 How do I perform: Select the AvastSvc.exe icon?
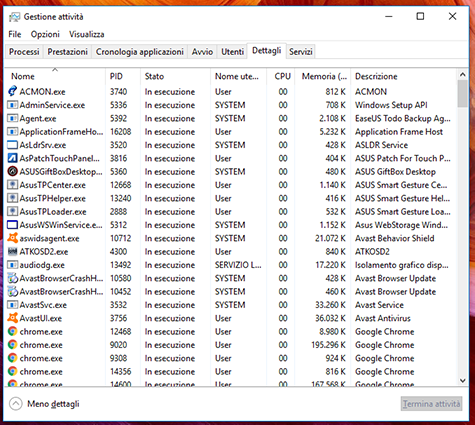tap(12, 305)
